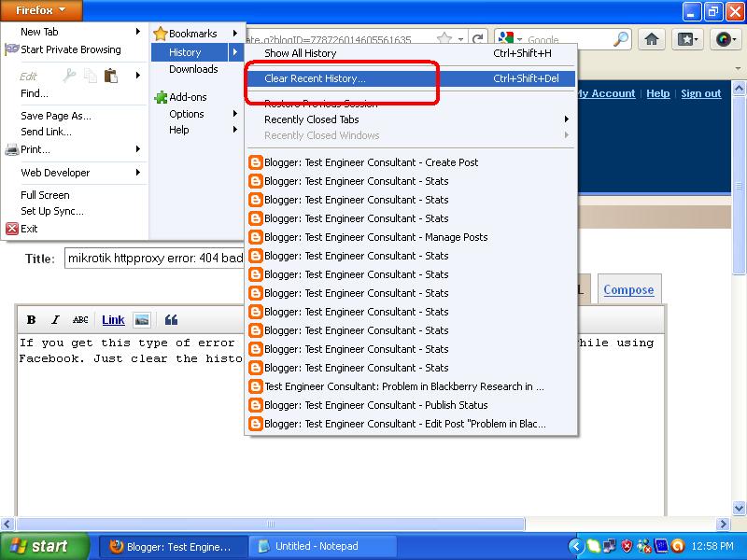747x560 pixels.
Task: Click the bookmark star in address bar
Action: click(x=444, y=38)
